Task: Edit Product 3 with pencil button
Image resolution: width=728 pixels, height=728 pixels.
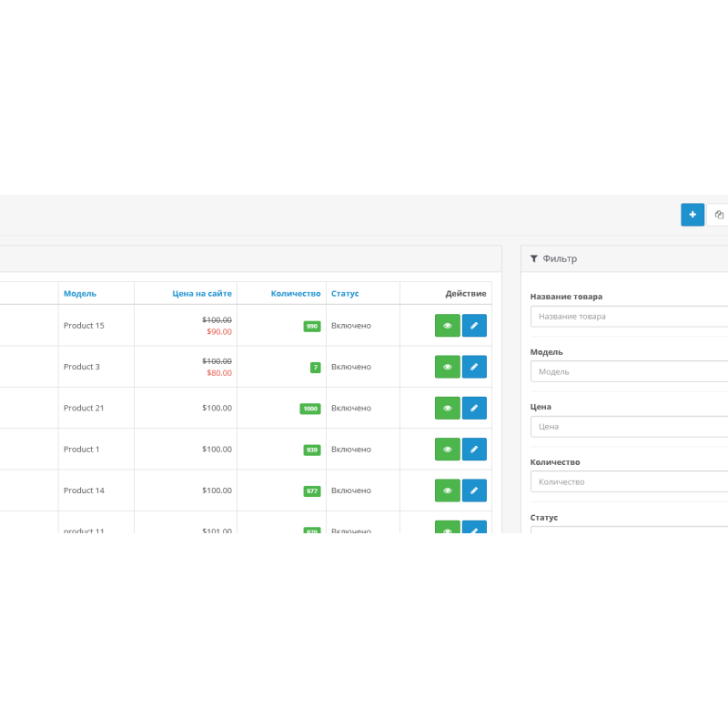Action: click(x=474, y=367)
